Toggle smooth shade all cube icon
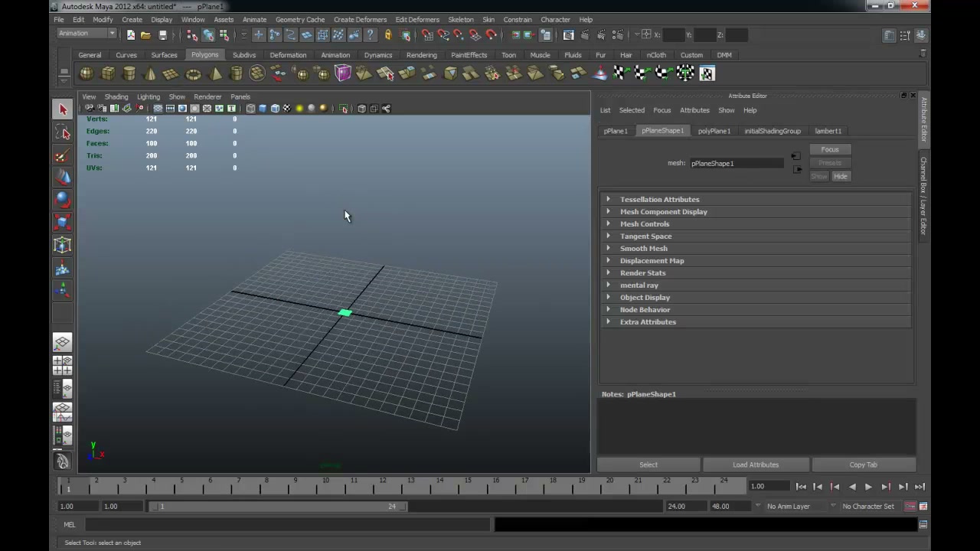This screenshot has width=980, height=551. [263, 109]
